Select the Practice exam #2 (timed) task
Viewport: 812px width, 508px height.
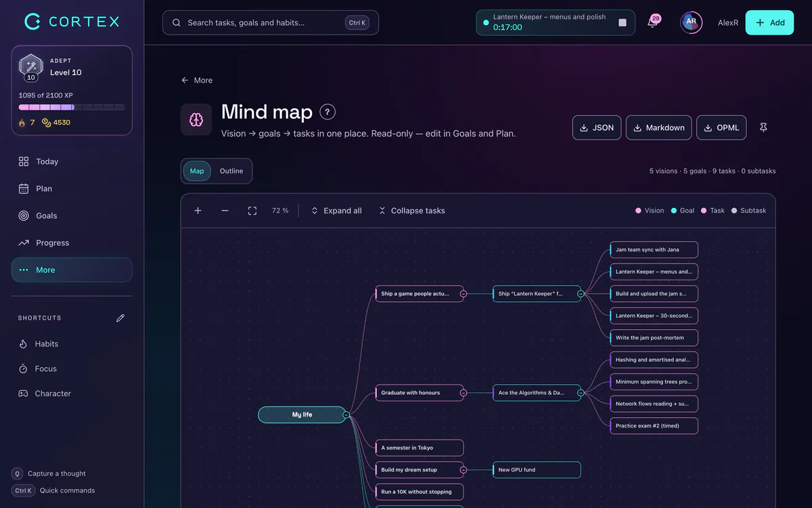click(654, 426)
